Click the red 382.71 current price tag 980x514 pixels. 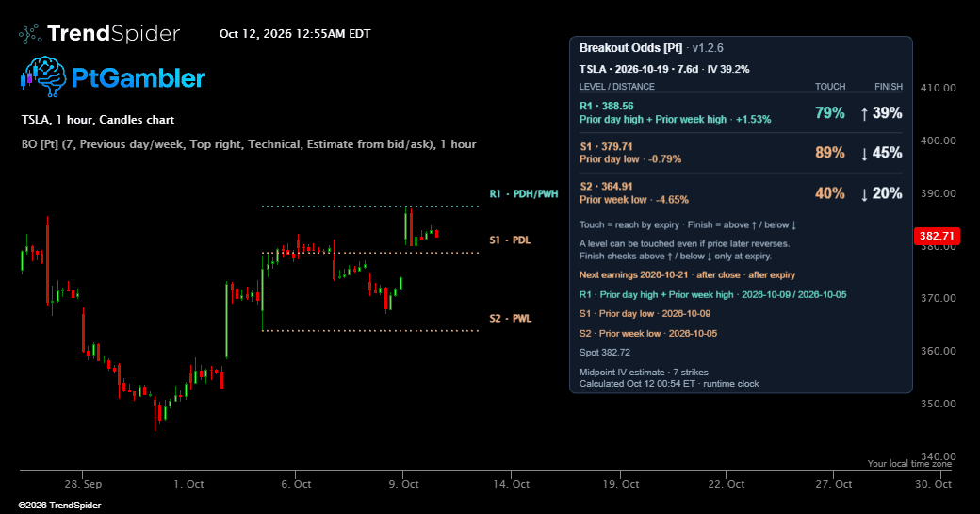[937, 236]
